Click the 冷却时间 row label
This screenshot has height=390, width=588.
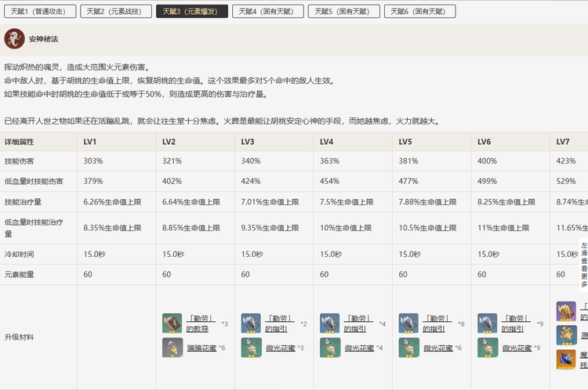point(19,255)
